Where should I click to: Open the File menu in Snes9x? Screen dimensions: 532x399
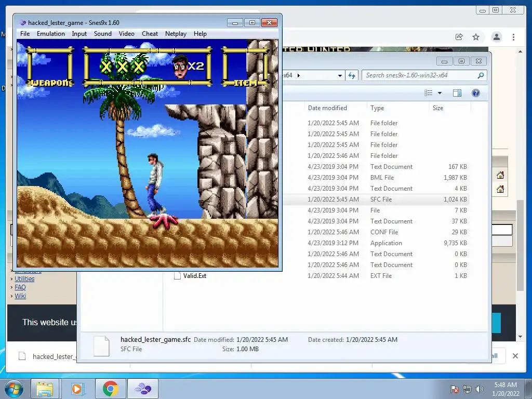25,34
